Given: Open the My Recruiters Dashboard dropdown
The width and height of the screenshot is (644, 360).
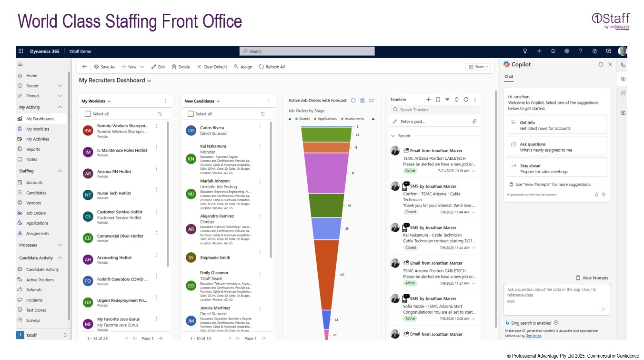Looking at the screenshot, I should 149,80.
